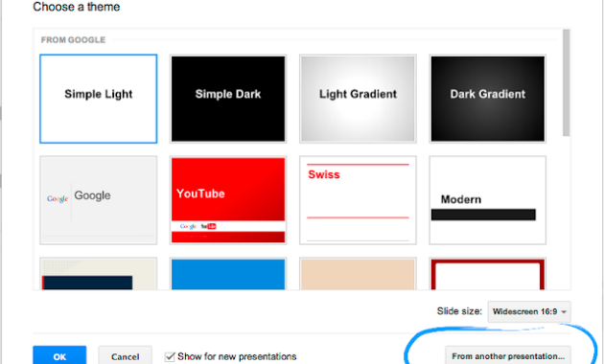Image resolution: width=604 pixels, height=364 pixels.
Task: Select the Dark Gradient theme
Action: [488, 99]
